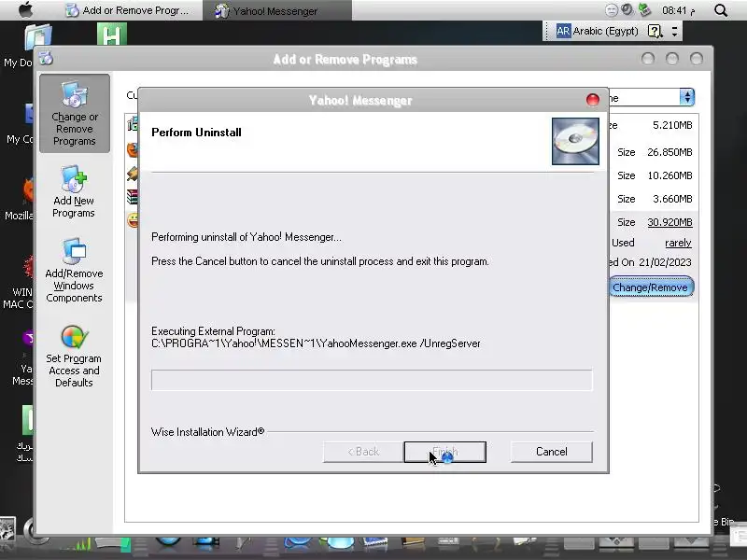The height and width of the screenshot is (560, 747).
Task: Click the disabled Back button
Action: [x=363, y=452]
